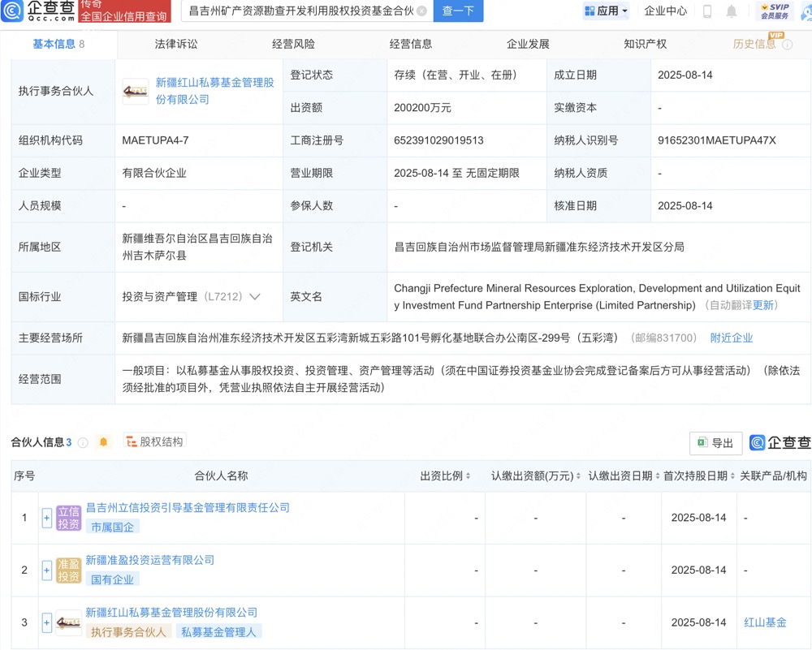Open the 应用 dropdown menu
Screen dimensions: 812x650
(x=606, y=11)
